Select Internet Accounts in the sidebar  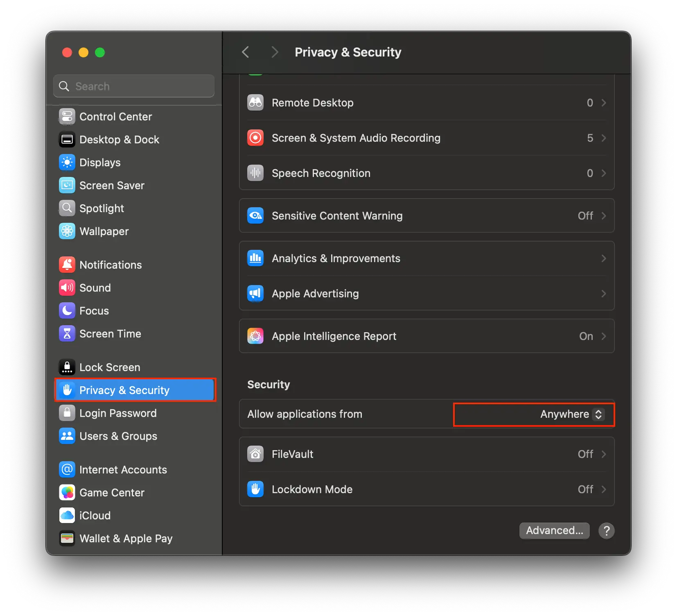[x=123, y=469]
